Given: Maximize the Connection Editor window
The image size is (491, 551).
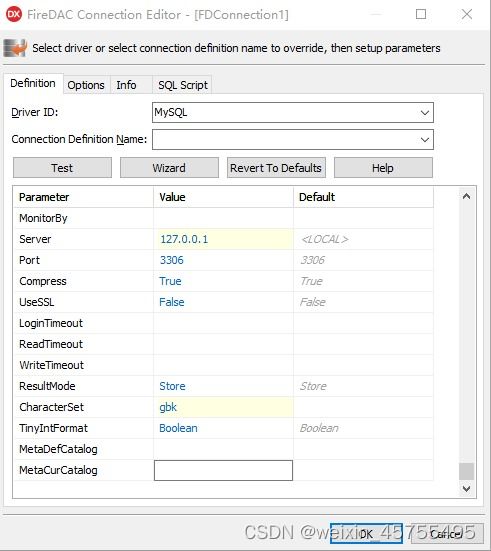Looking at the screenshot, I should (421, 14).
